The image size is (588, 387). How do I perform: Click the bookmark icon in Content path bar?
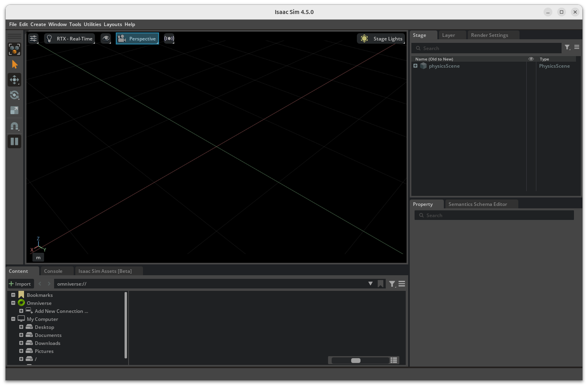[x=381, y=284]
